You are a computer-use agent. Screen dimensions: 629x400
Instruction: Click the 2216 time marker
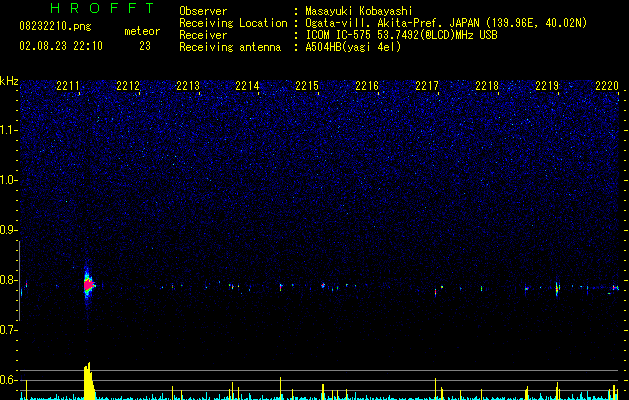(367, 86)
